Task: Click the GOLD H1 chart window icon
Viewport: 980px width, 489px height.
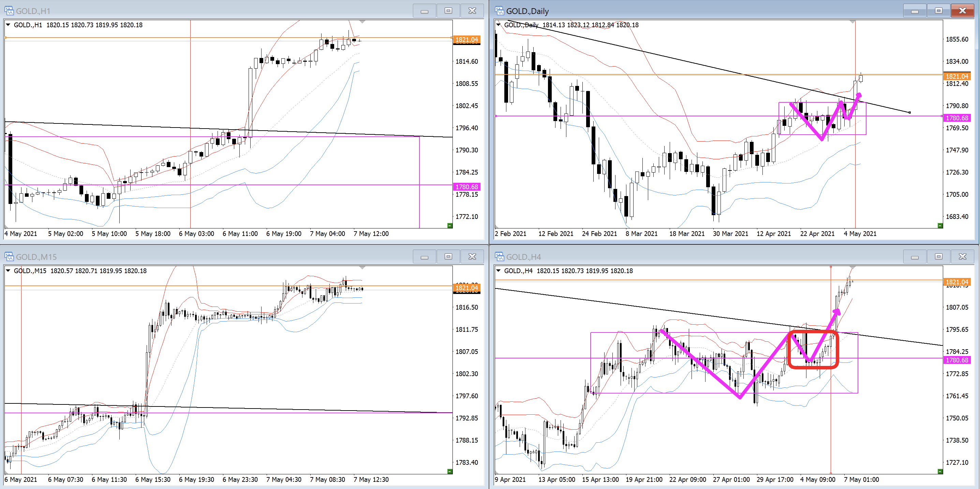Action: (9, 10)
